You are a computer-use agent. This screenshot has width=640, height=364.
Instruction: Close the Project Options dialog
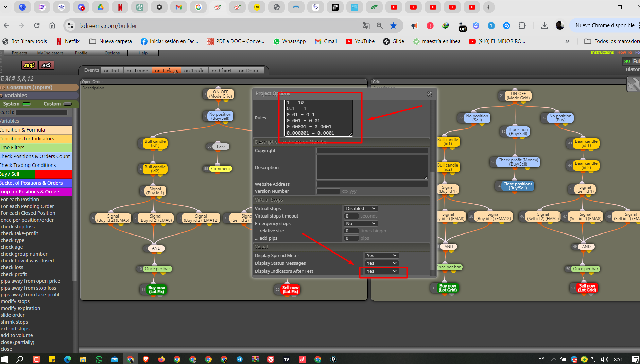(x=430, y=94)
